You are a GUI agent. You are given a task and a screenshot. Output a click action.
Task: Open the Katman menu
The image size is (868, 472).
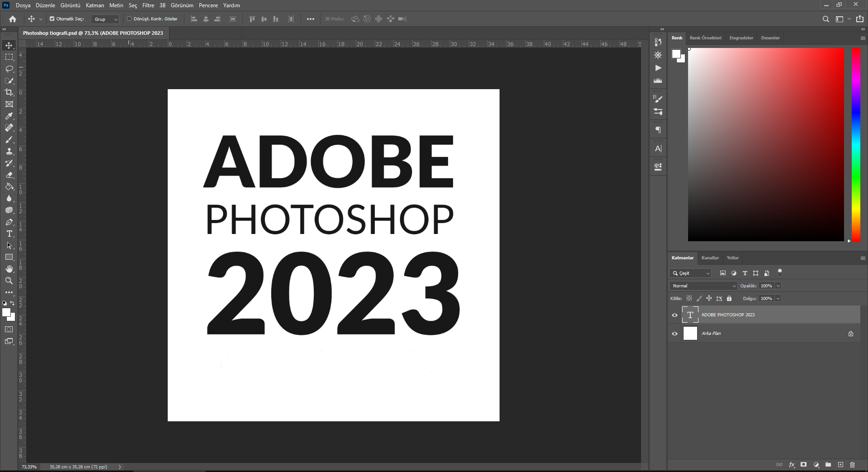pos(95,5)
